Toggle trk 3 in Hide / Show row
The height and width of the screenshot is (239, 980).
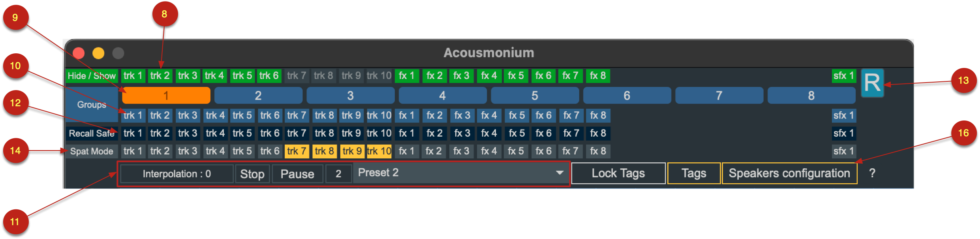pyautogui.click(x=188, y=76)
